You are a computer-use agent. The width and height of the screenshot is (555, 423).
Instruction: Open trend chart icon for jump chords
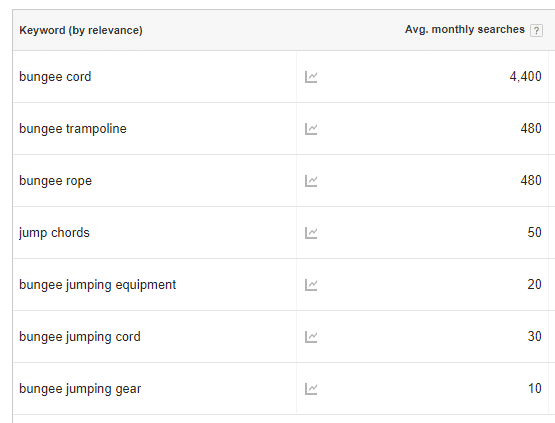311,233
